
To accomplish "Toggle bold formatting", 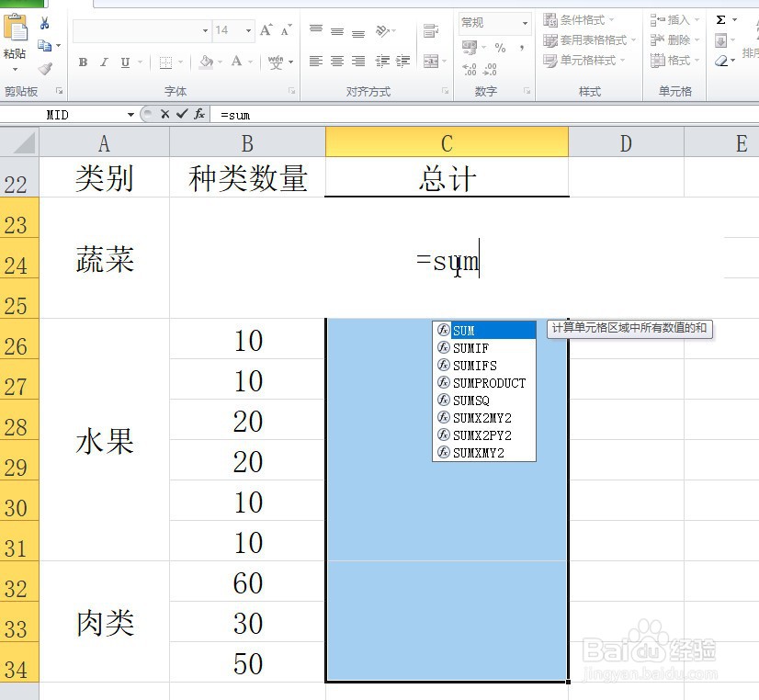I will 83,61.
